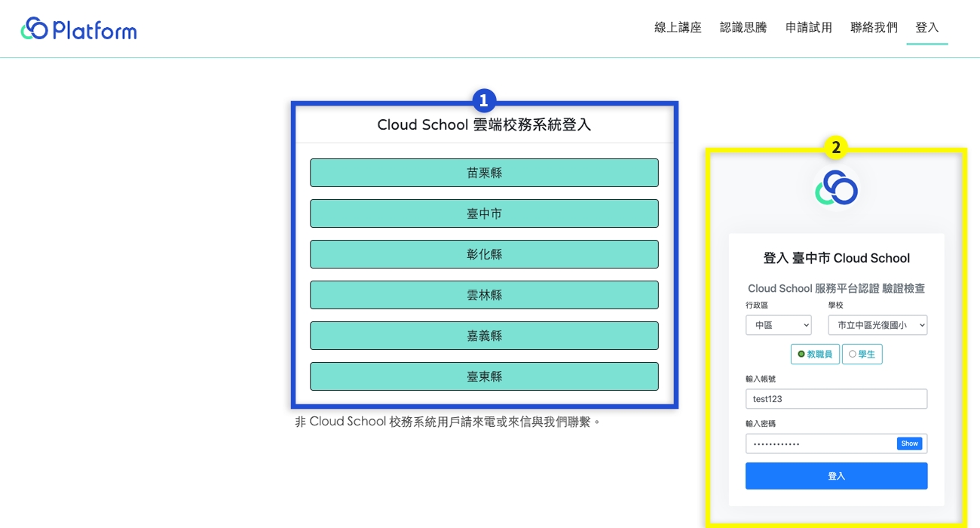Choose 臺中市 city login

tap(484, 213)
